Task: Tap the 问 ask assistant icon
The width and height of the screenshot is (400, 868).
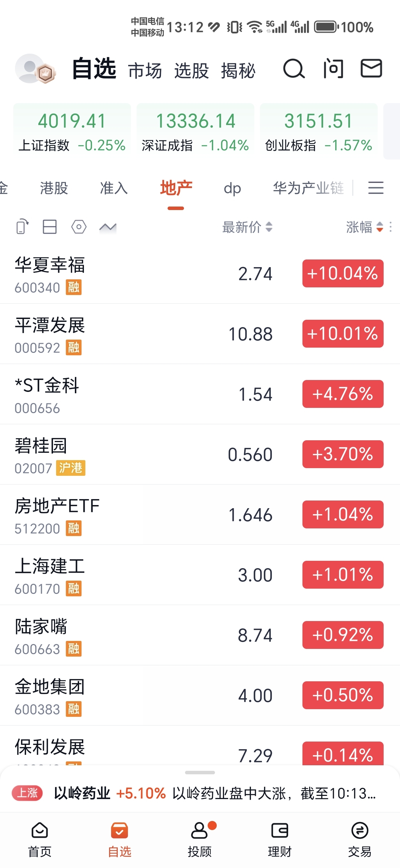Action: [x=333, y=69]
